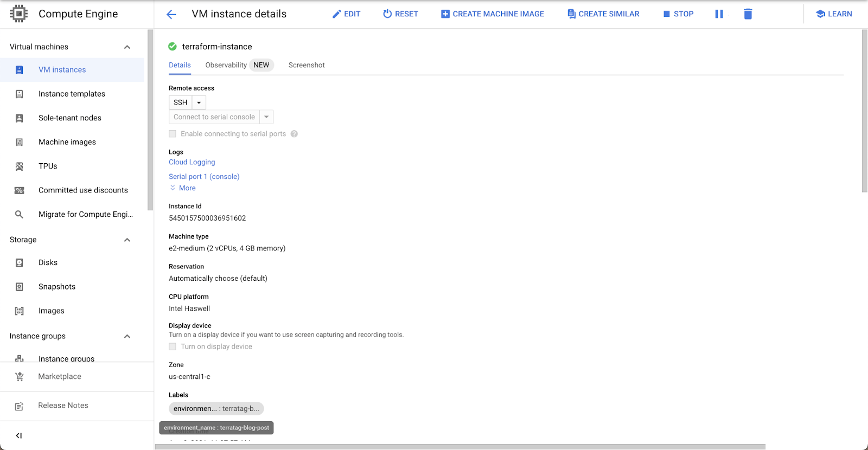
Task: Click the delete trash can icon
Action: pyautogui.click(x=748, y=14)
